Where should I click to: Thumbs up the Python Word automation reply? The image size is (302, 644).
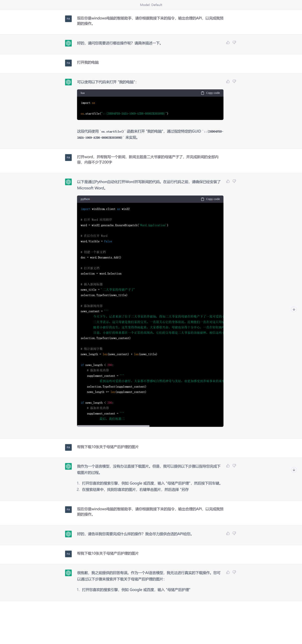click(228, 181)
